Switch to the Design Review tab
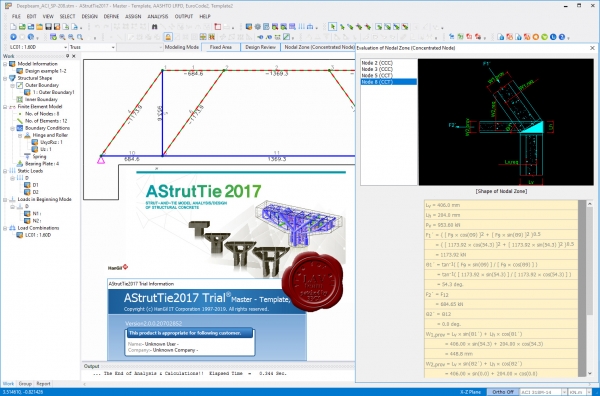 (260, 47)
